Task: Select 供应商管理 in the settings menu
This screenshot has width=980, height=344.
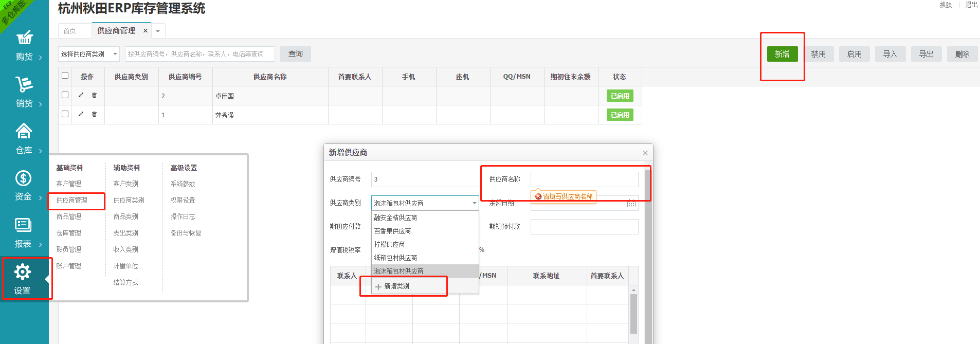Action: [71, 200]
